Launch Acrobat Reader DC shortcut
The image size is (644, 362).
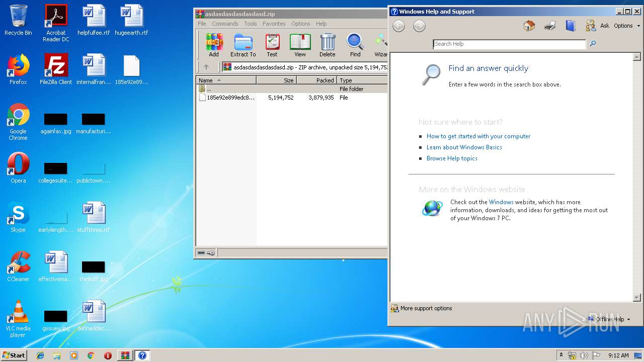pyautogui.click(x=56, y=23)
